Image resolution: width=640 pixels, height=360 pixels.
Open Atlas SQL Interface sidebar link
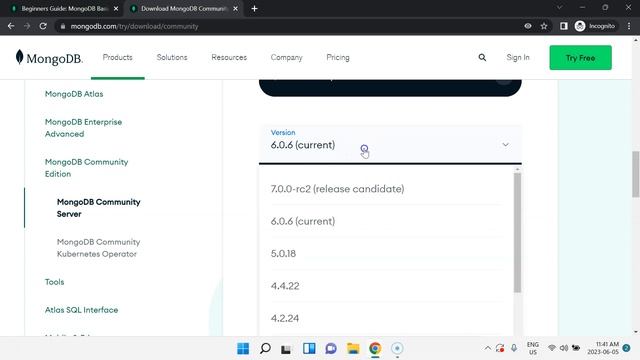click(81, 310)
